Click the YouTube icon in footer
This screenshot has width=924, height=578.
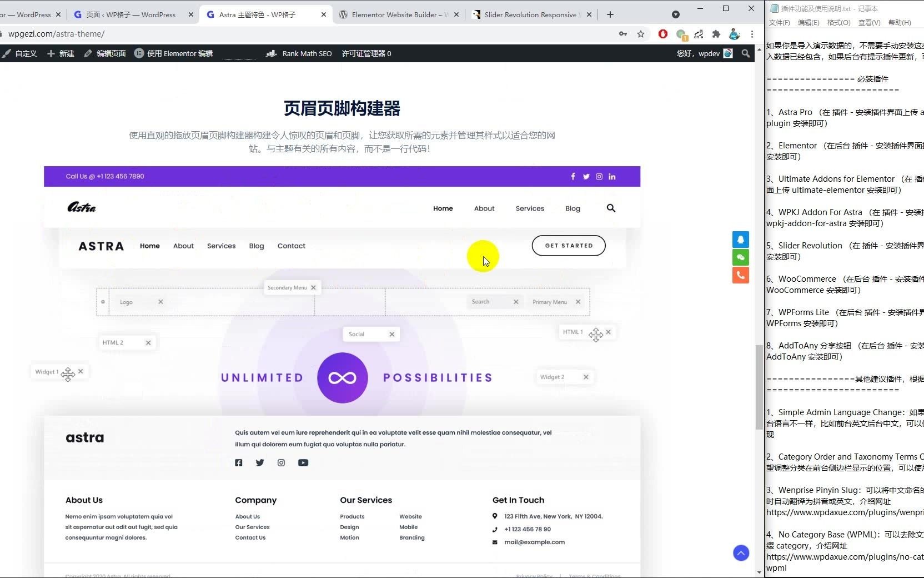pos(303,462)
